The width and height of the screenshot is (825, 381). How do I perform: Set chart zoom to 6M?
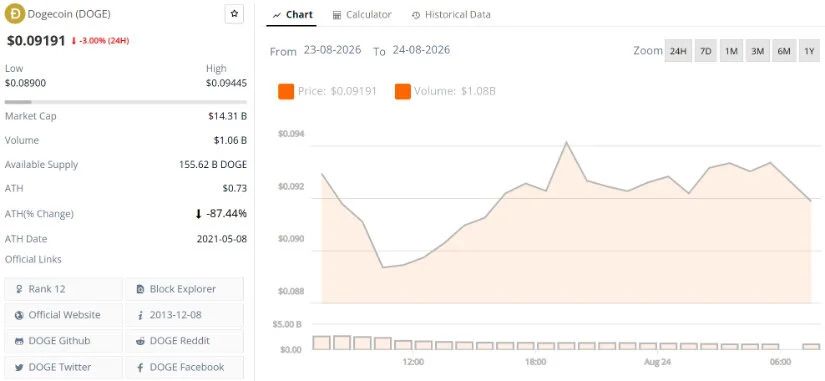coord(783,51)
